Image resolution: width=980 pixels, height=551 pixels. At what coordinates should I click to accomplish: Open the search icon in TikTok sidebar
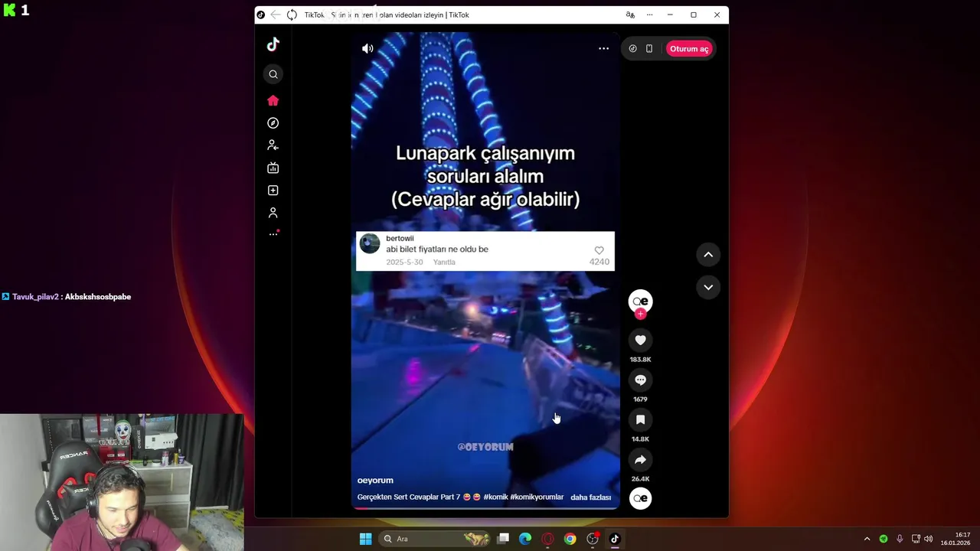[x=273, y=74]
